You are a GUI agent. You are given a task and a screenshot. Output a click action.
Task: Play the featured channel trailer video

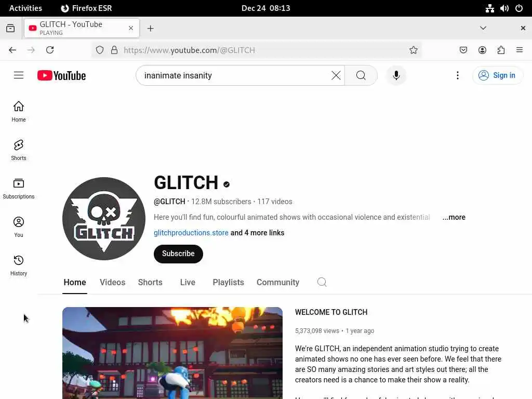point(172,353)
